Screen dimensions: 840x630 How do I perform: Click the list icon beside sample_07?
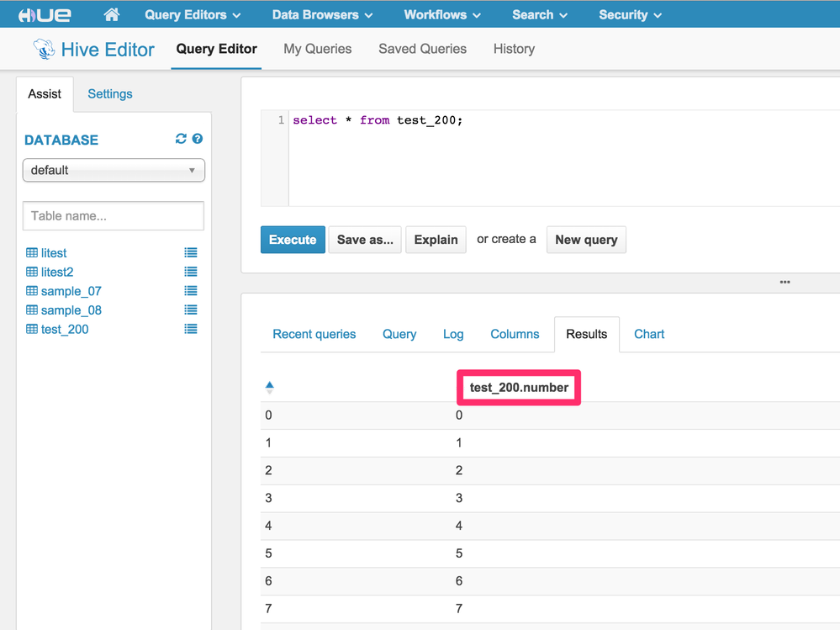(191, 291)
